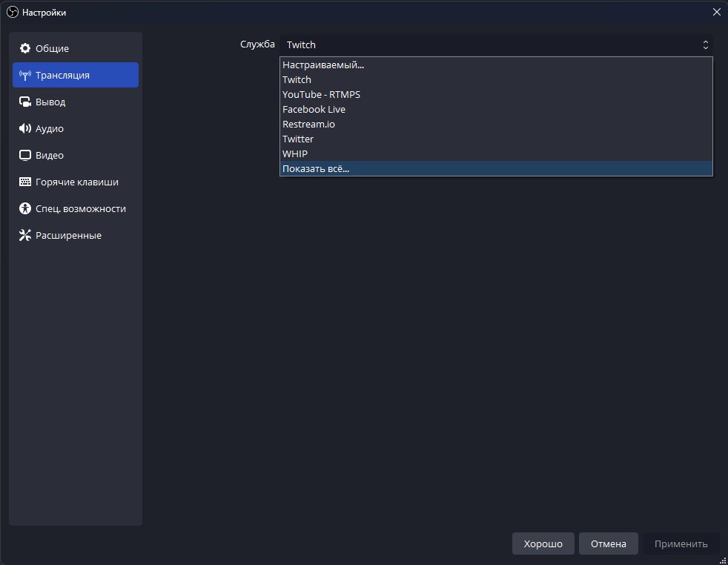Select the WHIP service option
The height and width of the screenshot is (565, 728).
click(x=496, y=153)
